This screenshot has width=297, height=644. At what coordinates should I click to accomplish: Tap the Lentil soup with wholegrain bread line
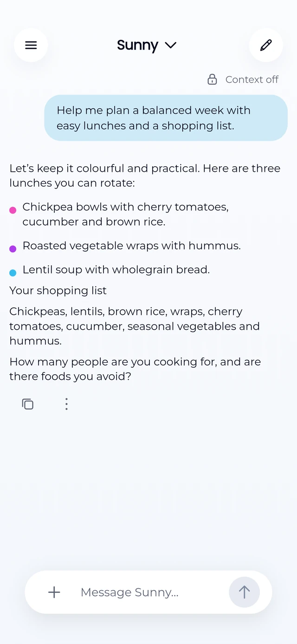tap(116, 270)
